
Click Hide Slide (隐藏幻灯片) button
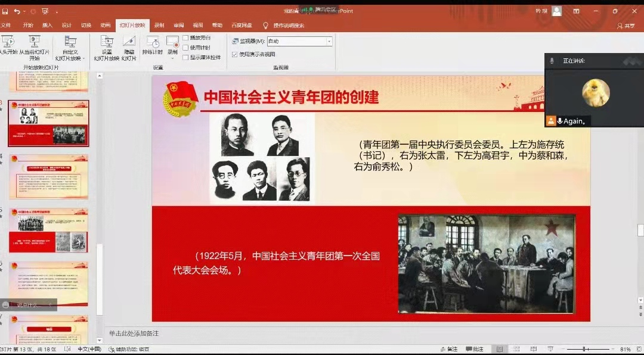129,48
